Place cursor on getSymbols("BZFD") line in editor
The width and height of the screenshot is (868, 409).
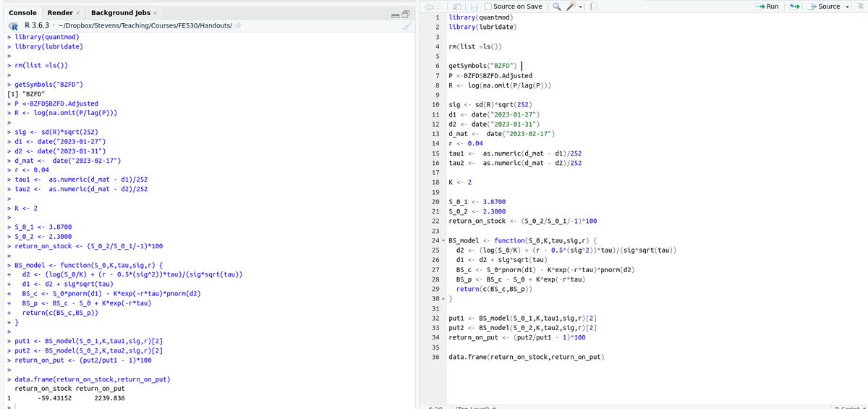pyautogui.click(x=481, y=66)
